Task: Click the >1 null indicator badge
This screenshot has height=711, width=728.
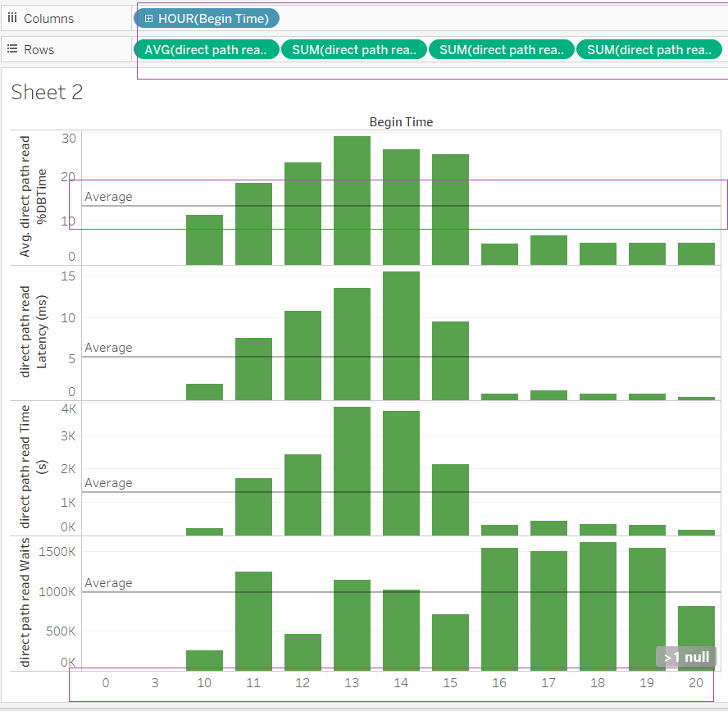Action: (686, 657)
